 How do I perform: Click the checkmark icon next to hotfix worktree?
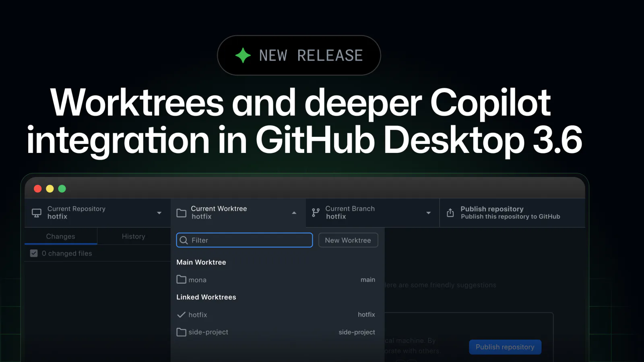pyautogui.click(x=182, y=315)
